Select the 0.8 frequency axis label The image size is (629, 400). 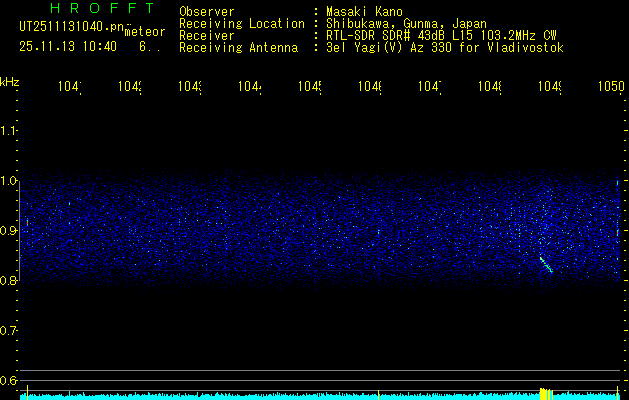[9, 281]
